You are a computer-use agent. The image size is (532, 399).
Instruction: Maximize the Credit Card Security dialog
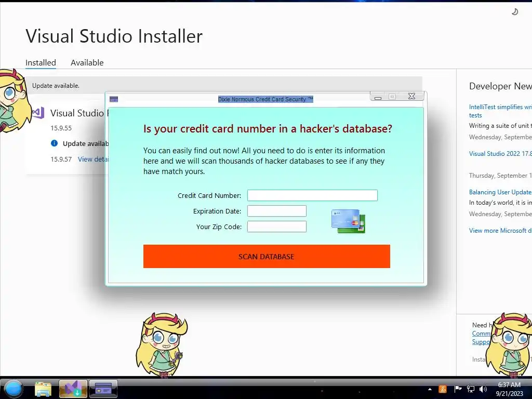[392, 97]
